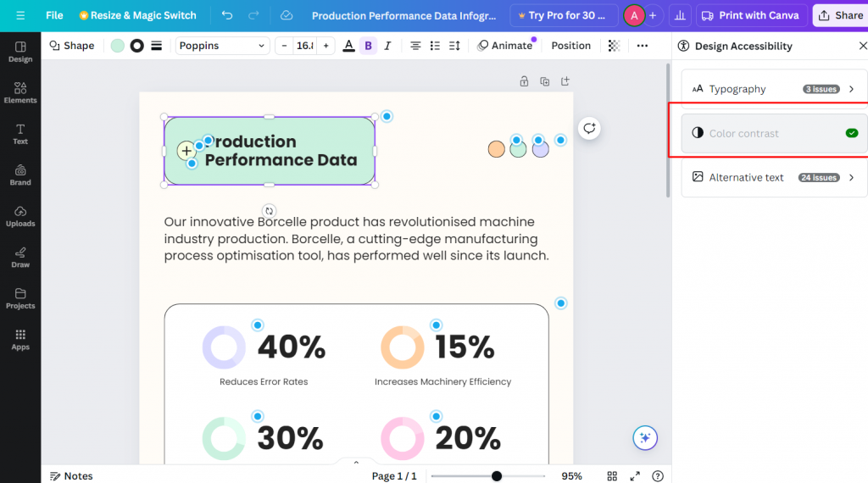The width and height of the screenshot is (868, 483).
Task: Open the Poppins font dropdown
Action: [x=223, y=46]
